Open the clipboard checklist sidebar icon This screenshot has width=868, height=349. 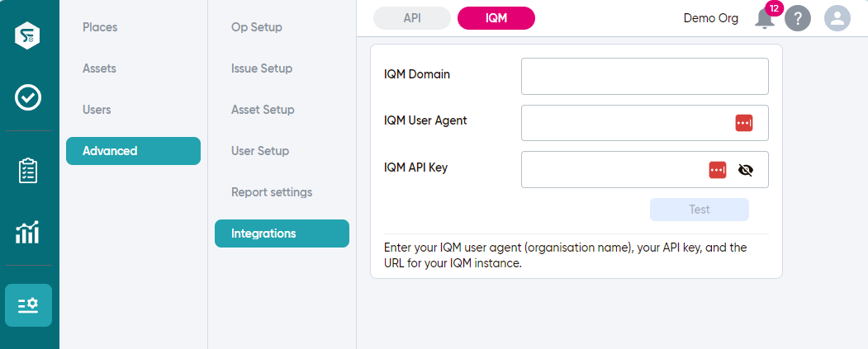28,170
